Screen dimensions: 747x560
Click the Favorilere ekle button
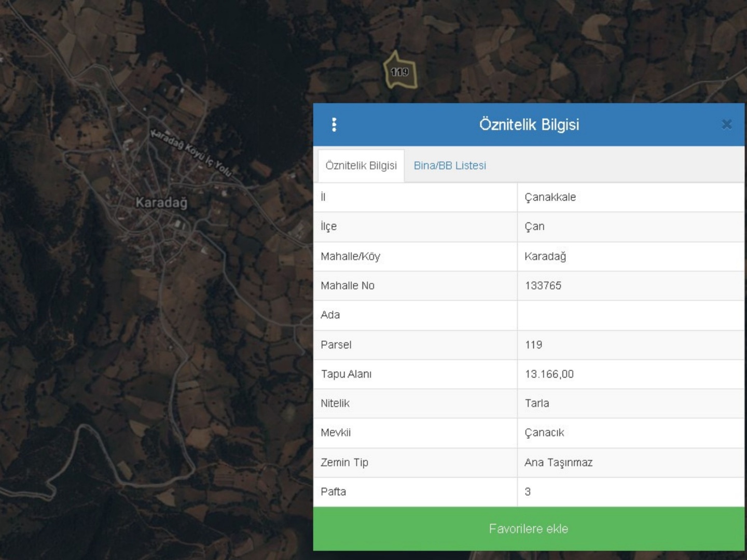[x=529, y=529]
